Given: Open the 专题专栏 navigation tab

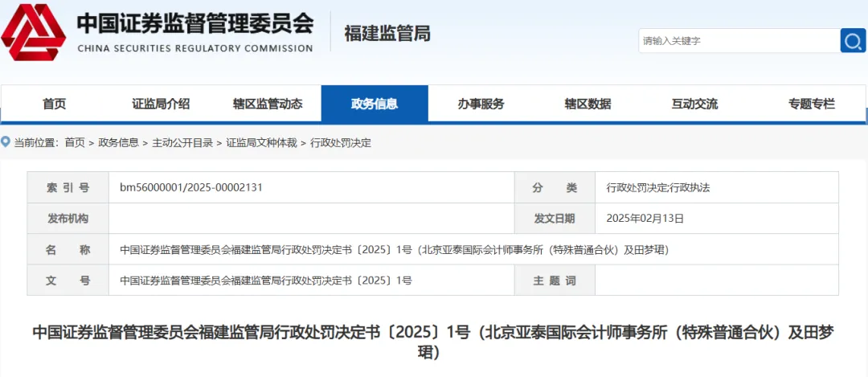Looking at the screenshot, I should coord(812,104).
